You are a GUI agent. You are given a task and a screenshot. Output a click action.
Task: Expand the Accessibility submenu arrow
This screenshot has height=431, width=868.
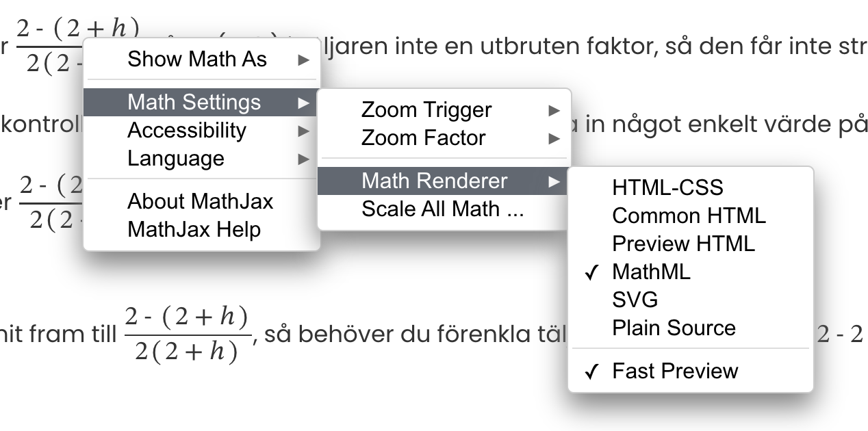point(304,131)
